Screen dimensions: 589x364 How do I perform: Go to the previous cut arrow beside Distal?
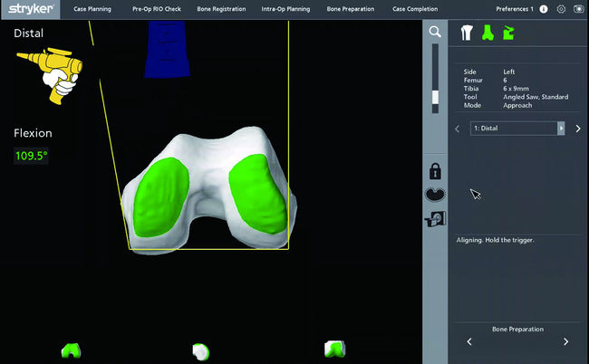coord(457,129)
